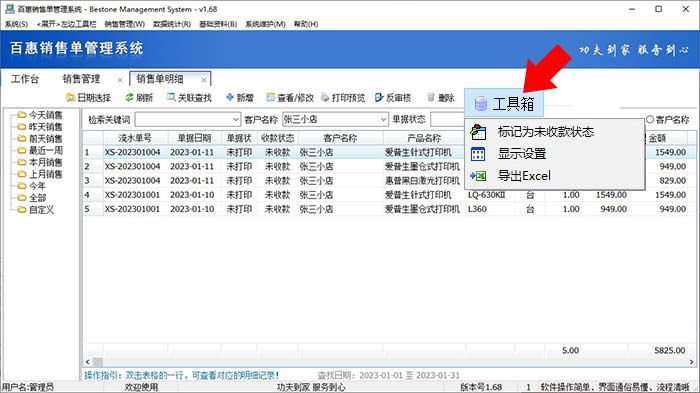The height and width of the screenshot is (393, 700).
Task: Click the 标记为未收款状态 menu icon
Action: 478,132
